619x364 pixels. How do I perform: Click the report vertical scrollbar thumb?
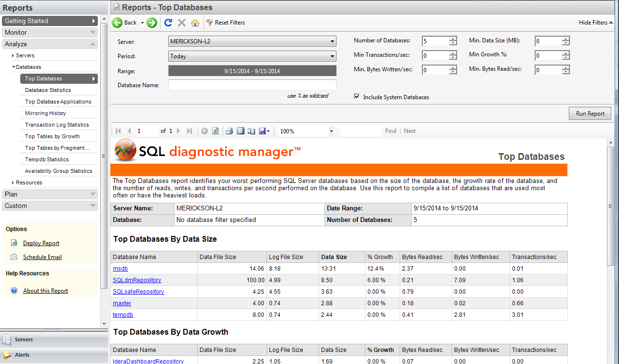click(610, 206)
